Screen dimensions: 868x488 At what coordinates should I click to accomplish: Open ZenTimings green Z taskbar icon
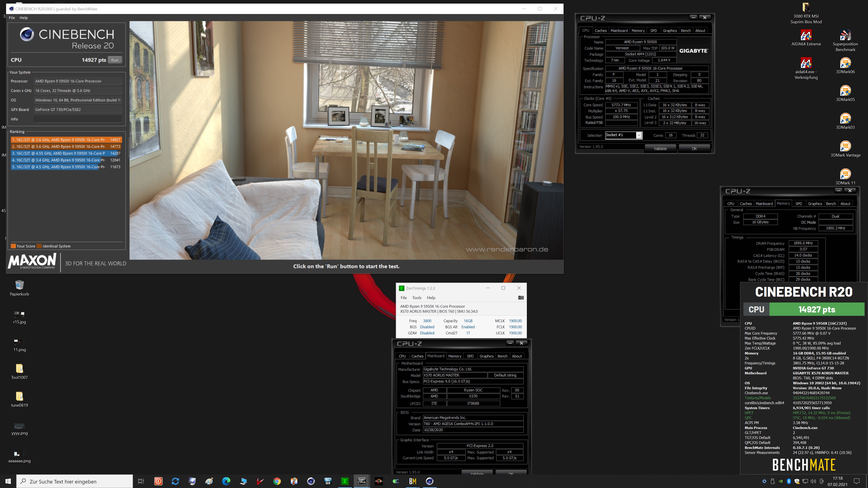(345, 481)
